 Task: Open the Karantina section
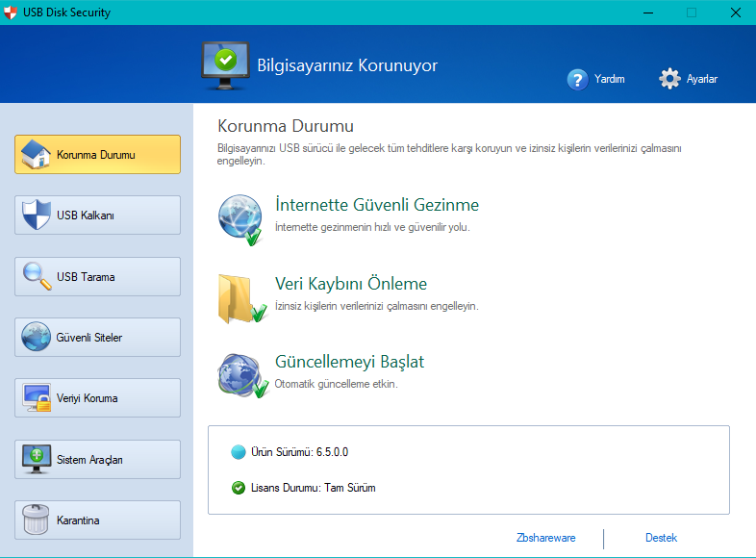tap(97, 520)
